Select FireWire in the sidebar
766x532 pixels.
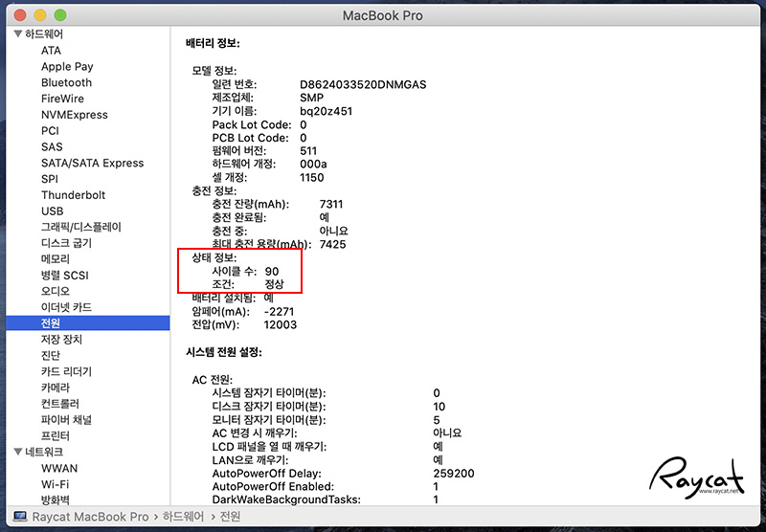[62, 99]
